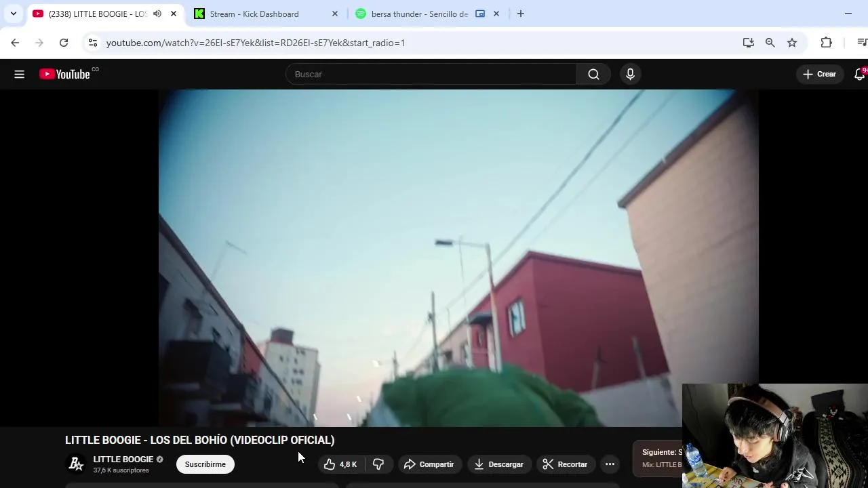
Task: Open LITTLE BOOGIE channel avatar
Action: click(77, 464)
